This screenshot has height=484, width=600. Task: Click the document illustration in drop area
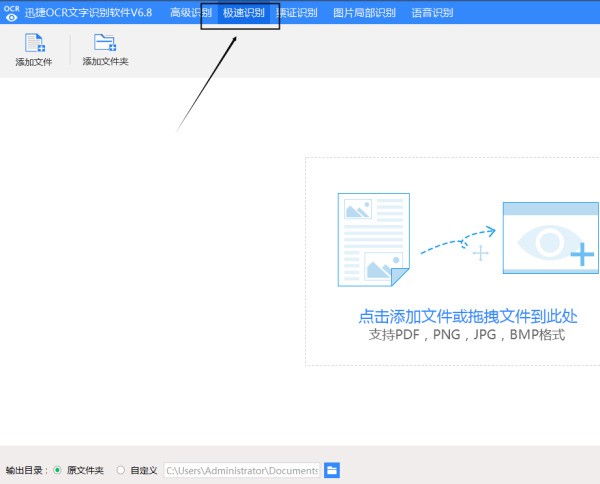(373, 240)
